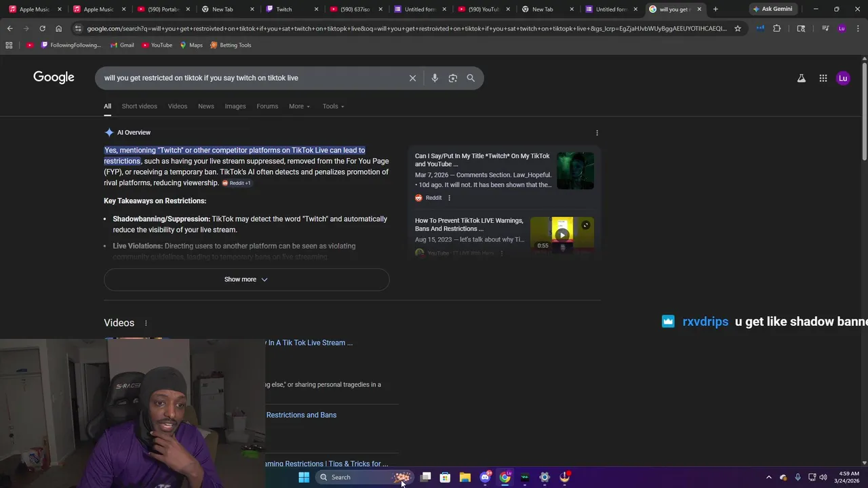Open bookmarks apps grid shortcut

(x=9, y=45)
